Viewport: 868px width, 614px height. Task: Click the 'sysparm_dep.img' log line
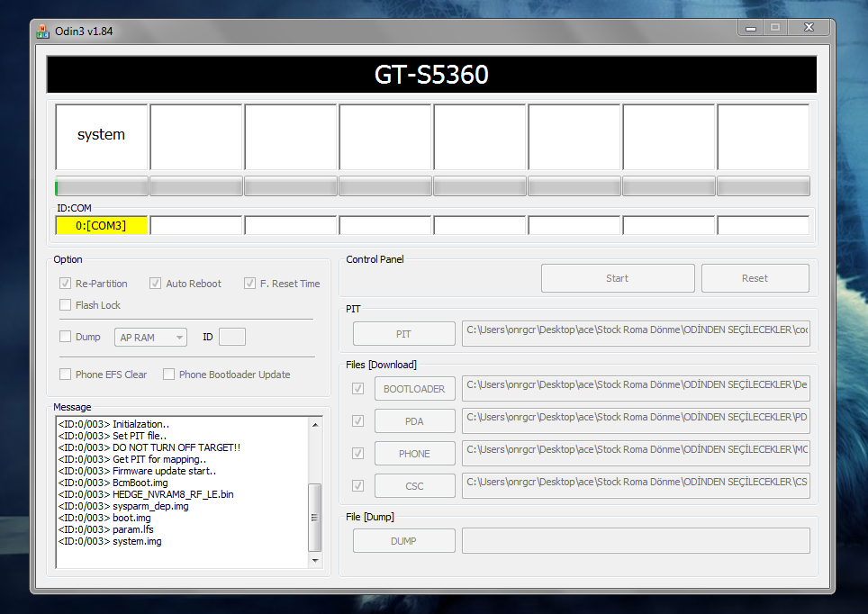tap(123, 506)
